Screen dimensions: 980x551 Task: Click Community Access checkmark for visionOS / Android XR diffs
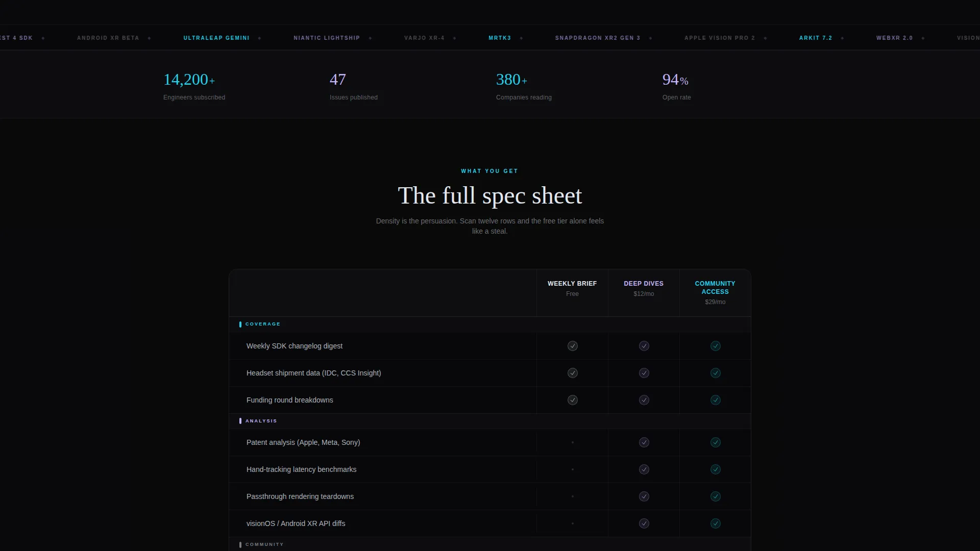coord(715,523)
